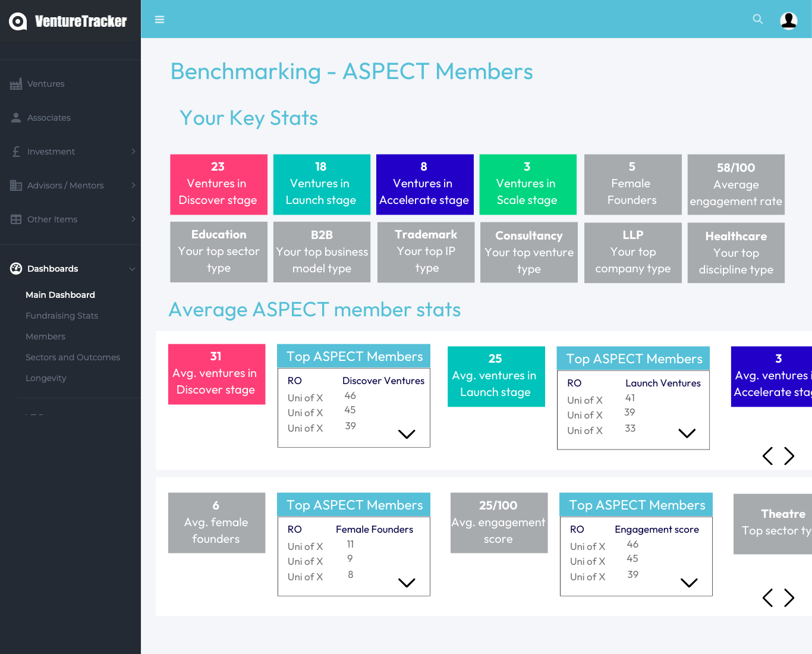Viewport: 812px width, 654px height.
Task: Toggle the hamburger menu in header
Action: 159,20
